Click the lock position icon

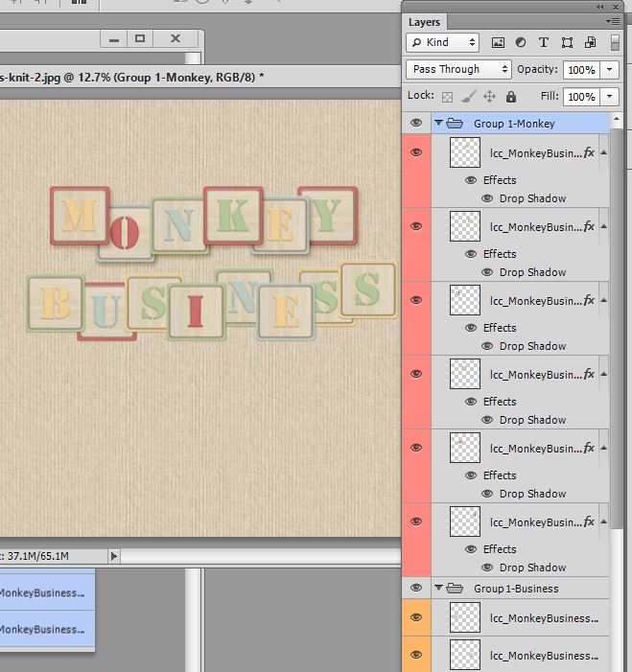pos(489,97)
